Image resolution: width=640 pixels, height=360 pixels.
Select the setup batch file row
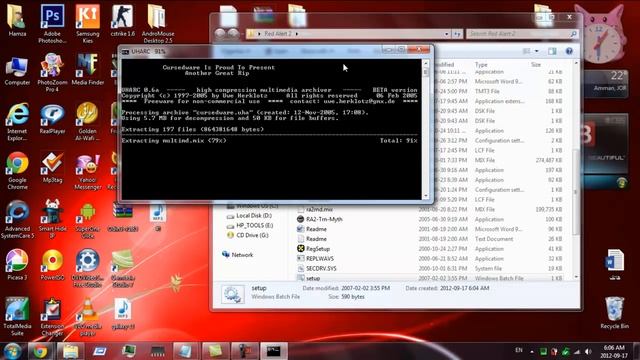429,278
